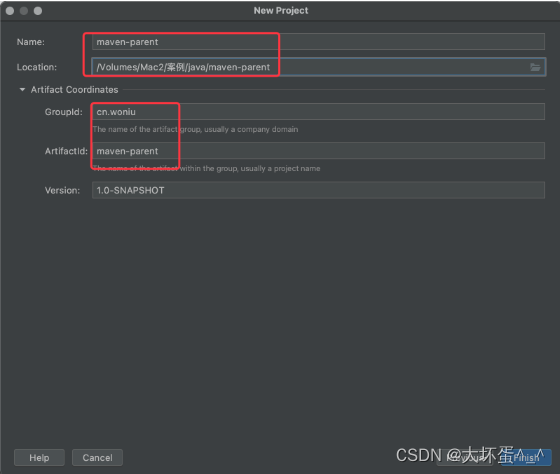560x474 pixels.
Task: Click the company domain hint text
Action: point(195,129)
